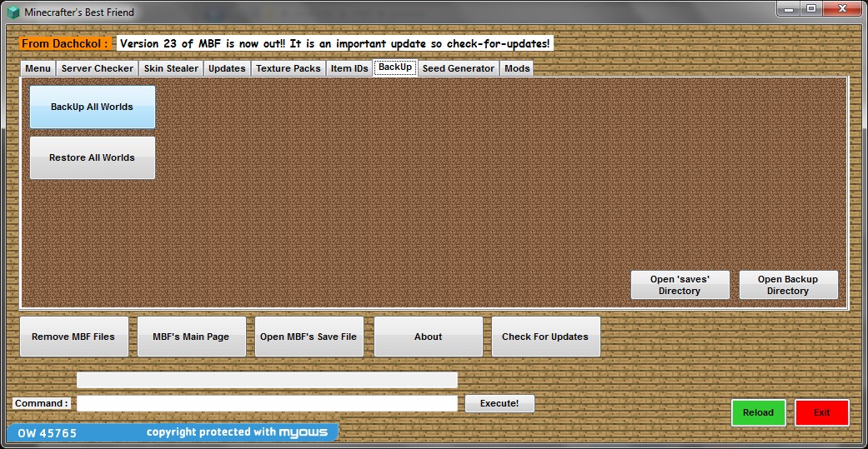Open MBF's Save File

(309, 337)
